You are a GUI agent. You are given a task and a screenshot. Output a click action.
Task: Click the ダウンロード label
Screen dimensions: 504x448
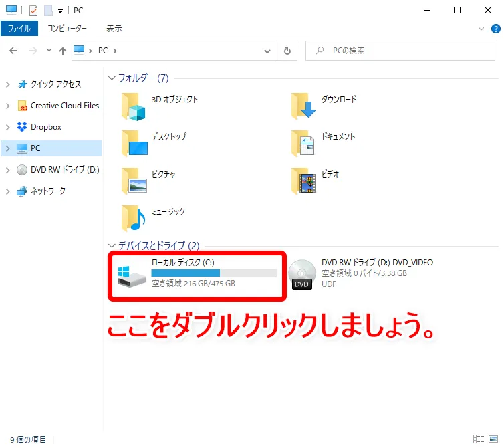339,99
